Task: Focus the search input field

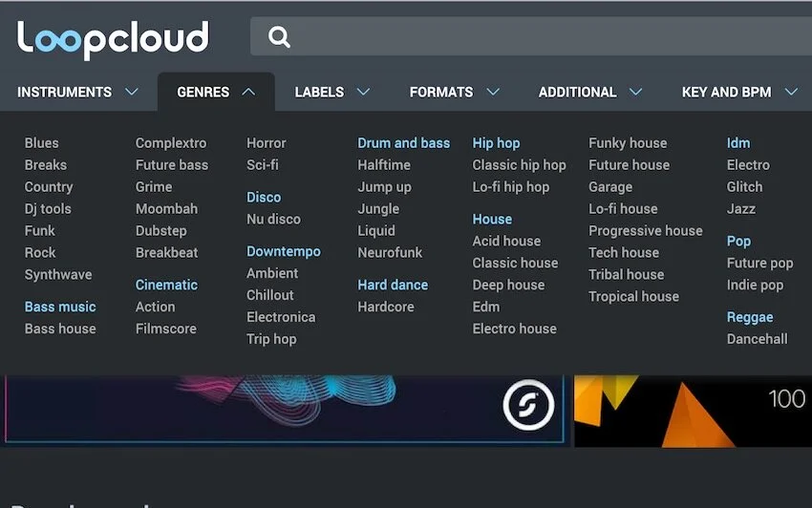Action: pos(531,36)
